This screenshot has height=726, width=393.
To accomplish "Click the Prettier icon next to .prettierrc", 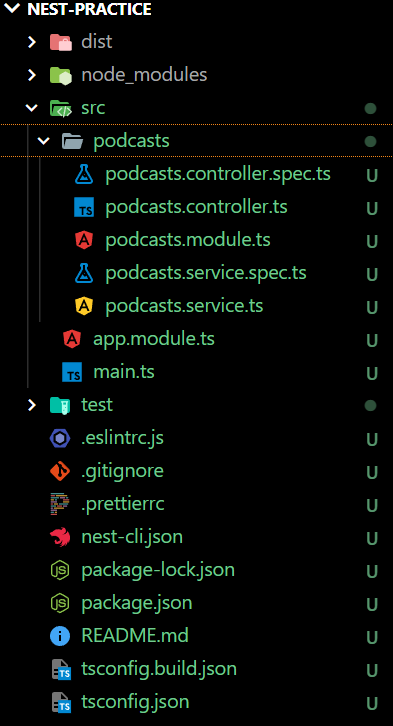I will pyautogui.click(x=60, y=504).
